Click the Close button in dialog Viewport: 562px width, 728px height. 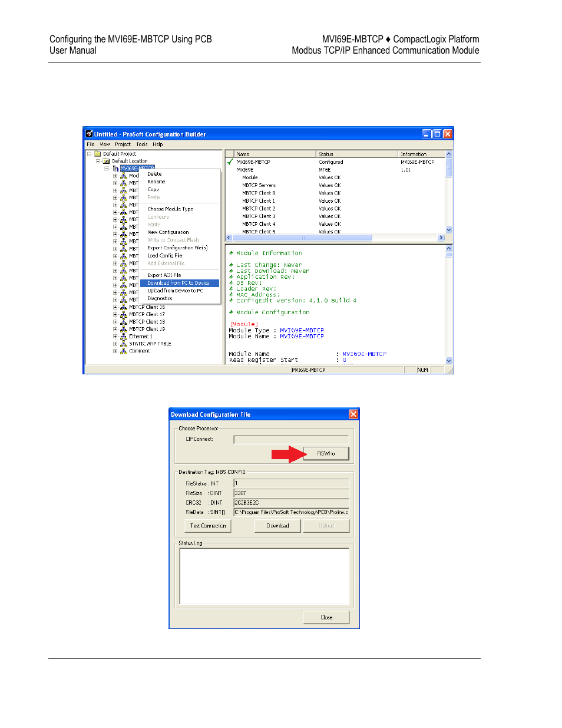pos(326,617)
